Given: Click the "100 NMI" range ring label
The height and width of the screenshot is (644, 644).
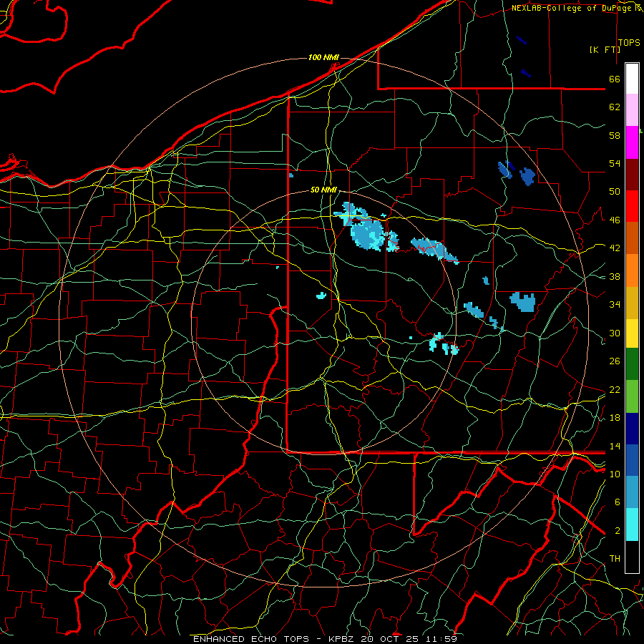Looking at the screenshot, I should pyautogui.click(x=323, y=57).
